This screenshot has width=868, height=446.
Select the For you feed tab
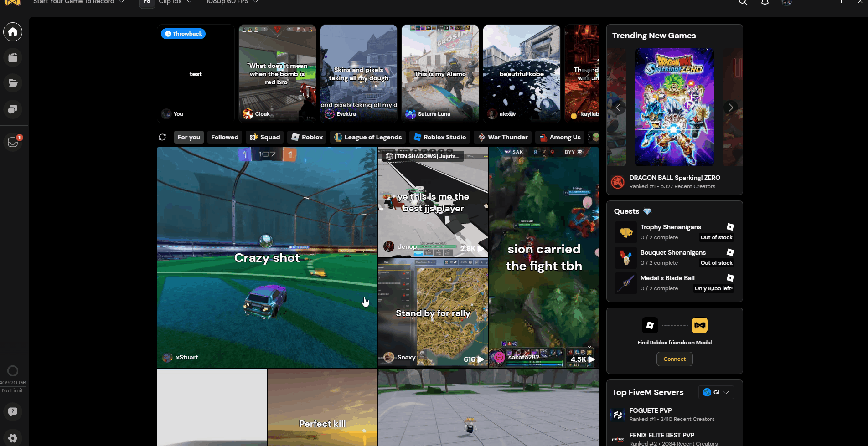(189, 137)
